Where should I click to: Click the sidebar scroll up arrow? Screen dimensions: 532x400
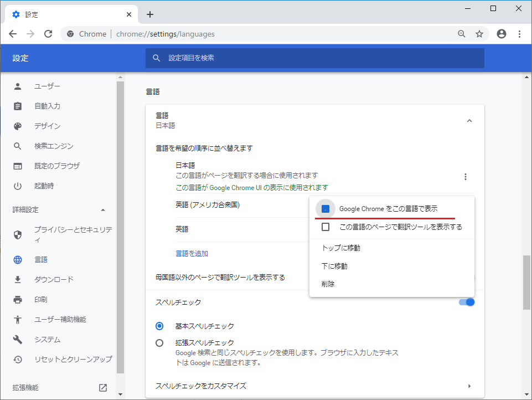[x=120, y=78]
